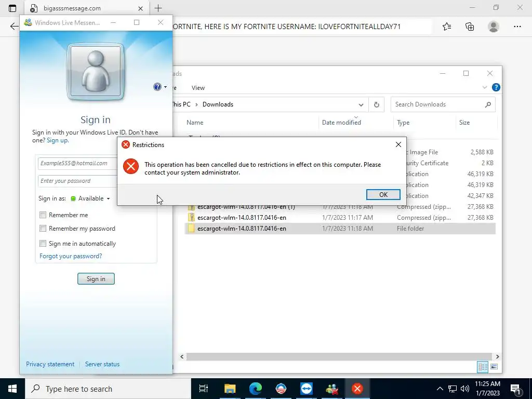Enable Remember my password checkbox

[x=43, y=229]
